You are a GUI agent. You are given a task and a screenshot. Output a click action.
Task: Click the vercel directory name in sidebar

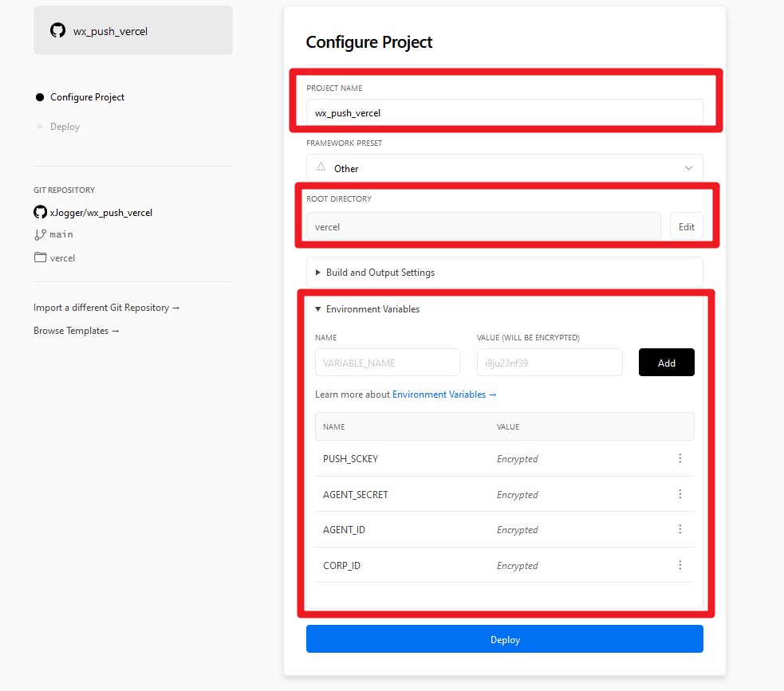pyautogui.click(x=62, y=257)
